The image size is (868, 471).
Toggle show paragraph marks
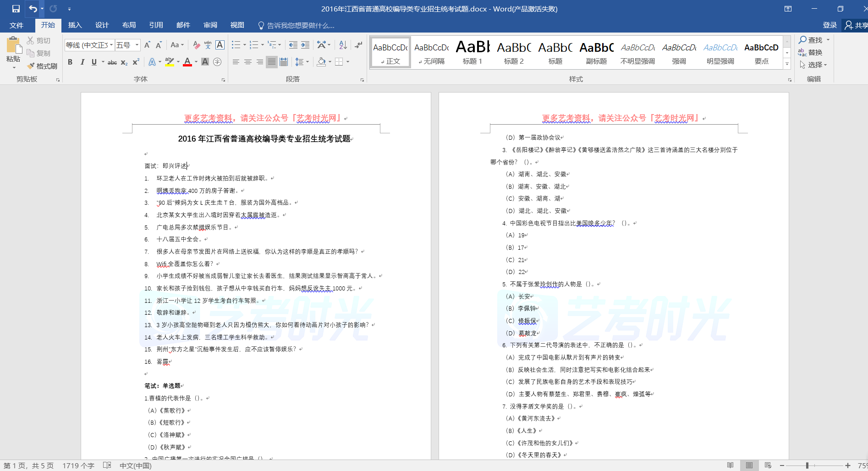[358, 45]
